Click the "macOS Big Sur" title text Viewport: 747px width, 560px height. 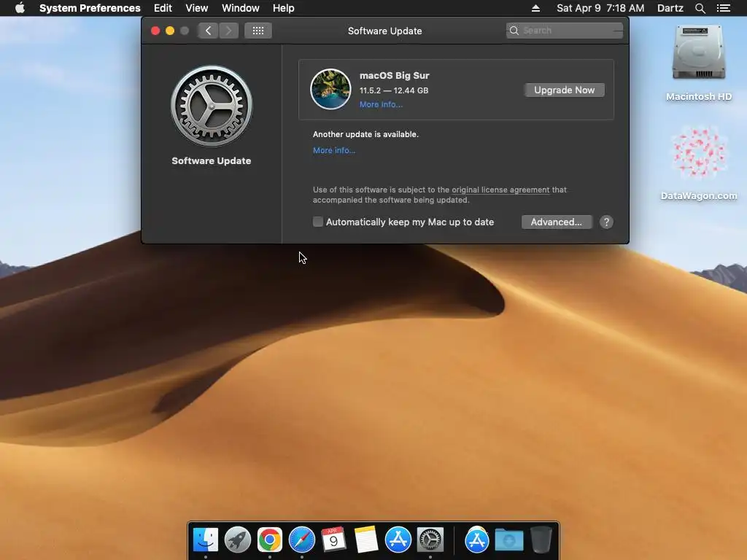click(x=395, y=75)
